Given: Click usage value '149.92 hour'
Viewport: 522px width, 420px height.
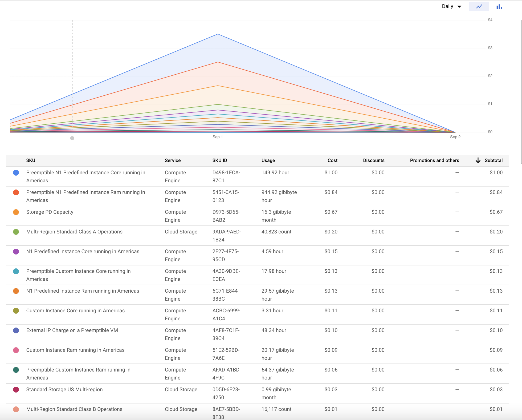Looking at the screenshot, I should click(x=275, y=173).
